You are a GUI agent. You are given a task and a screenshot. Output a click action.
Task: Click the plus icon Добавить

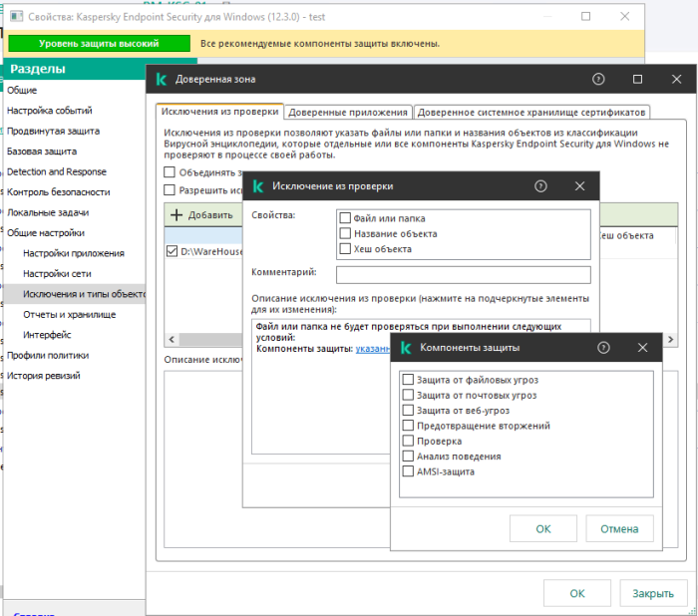(176, 215)
